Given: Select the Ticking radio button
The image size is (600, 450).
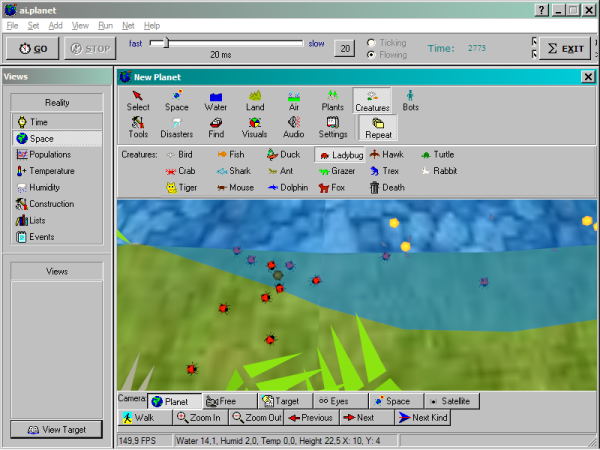Looking at the screenshot, I should [372, 43].
